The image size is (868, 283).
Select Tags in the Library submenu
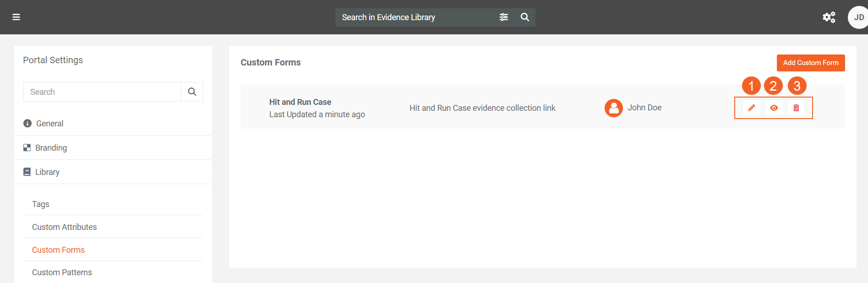(41, 204)
